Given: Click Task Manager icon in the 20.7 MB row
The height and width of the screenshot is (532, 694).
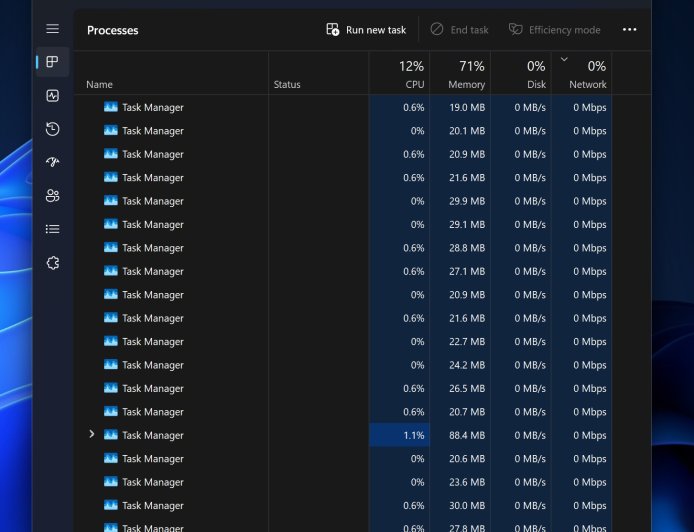Looking at the screenshot, I should click(x=111, y=412).
